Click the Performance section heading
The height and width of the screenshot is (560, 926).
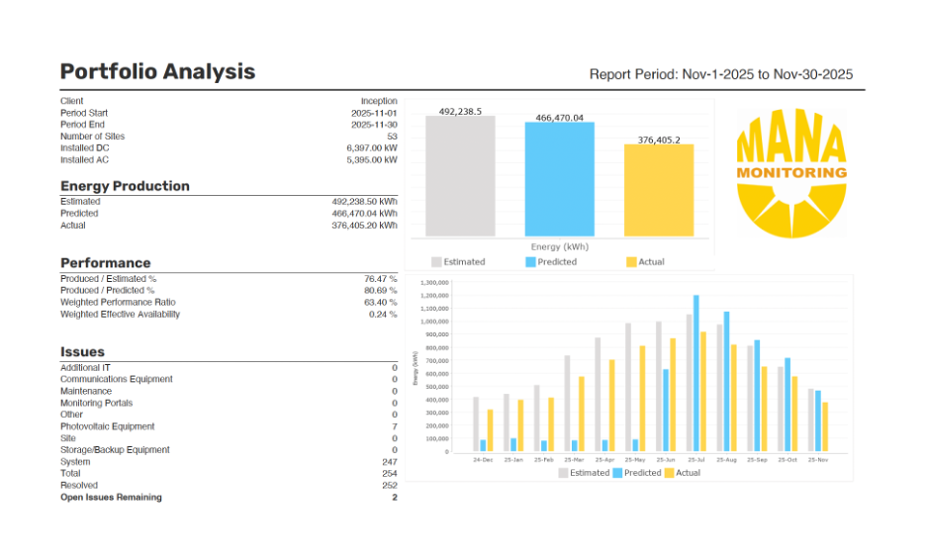pos(105,263)
